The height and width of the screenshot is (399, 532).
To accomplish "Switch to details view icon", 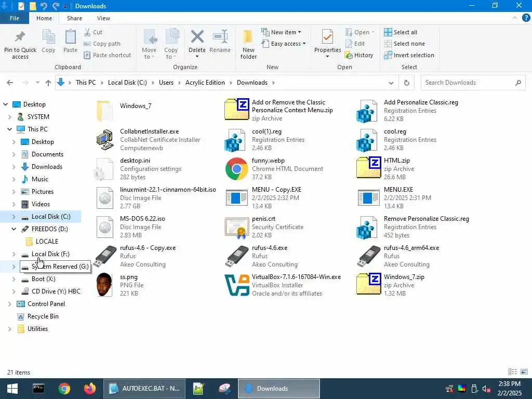I will click(513, 372).
